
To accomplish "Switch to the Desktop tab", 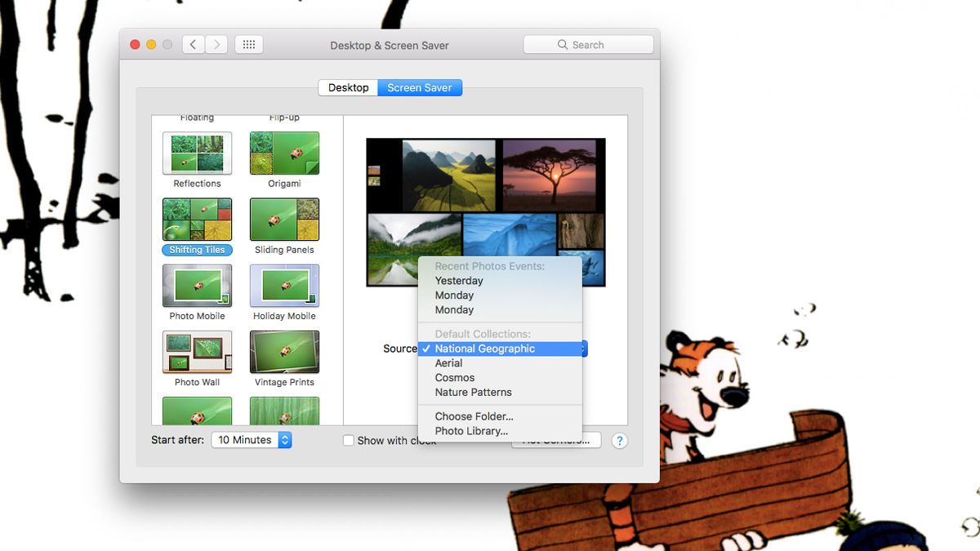I will coord(349,87).
